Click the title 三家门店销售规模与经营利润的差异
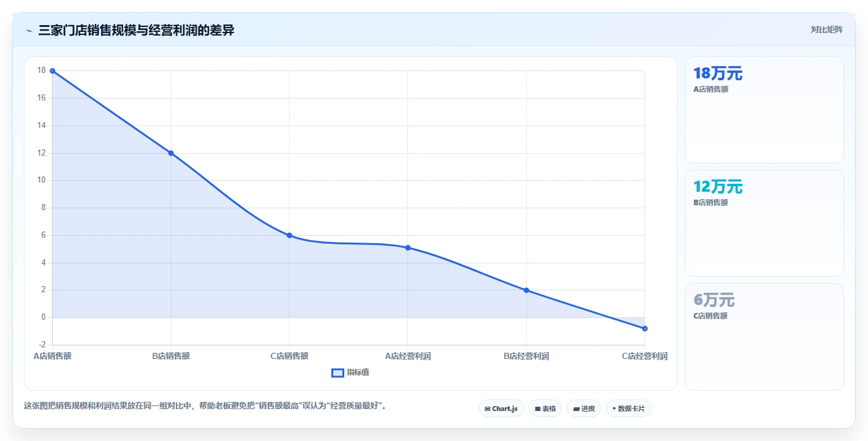868x441 pixels. point(137,30)
